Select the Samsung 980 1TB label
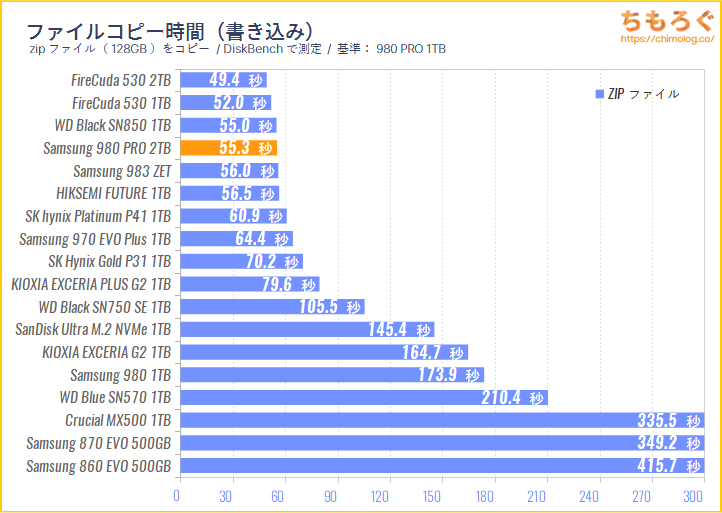Viewport: 722px width, 513px height. [x=121, y=375]
